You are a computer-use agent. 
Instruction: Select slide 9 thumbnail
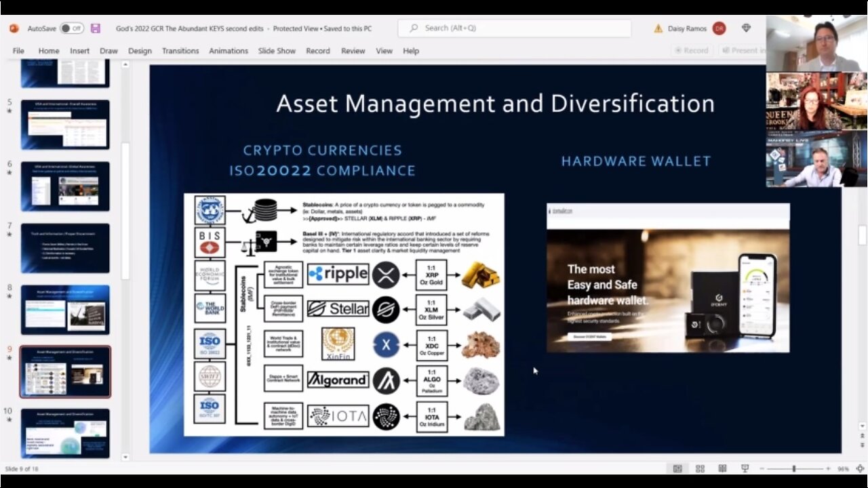[x=65, y=371]
